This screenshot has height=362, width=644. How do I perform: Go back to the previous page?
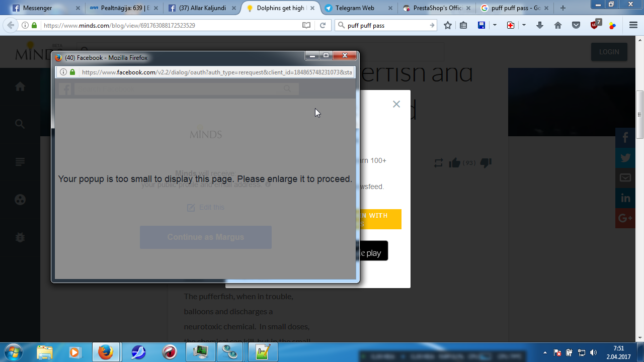(x=11, y=25)
